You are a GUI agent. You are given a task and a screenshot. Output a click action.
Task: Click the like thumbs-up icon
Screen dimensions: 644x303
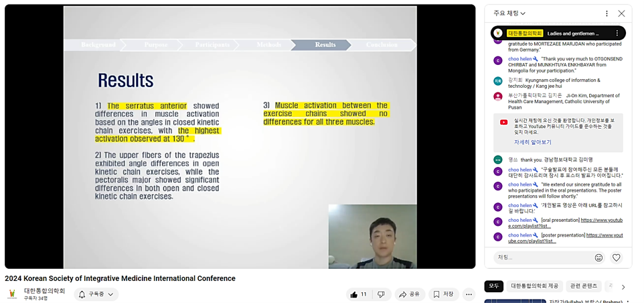point(354,294)
